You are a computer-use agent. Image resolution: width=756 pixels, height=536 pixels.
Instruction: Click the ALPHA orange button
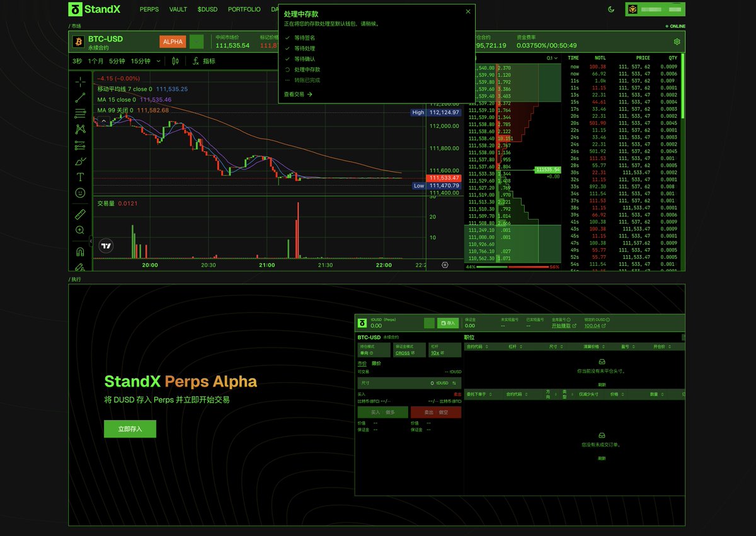(x=173, y=42)
